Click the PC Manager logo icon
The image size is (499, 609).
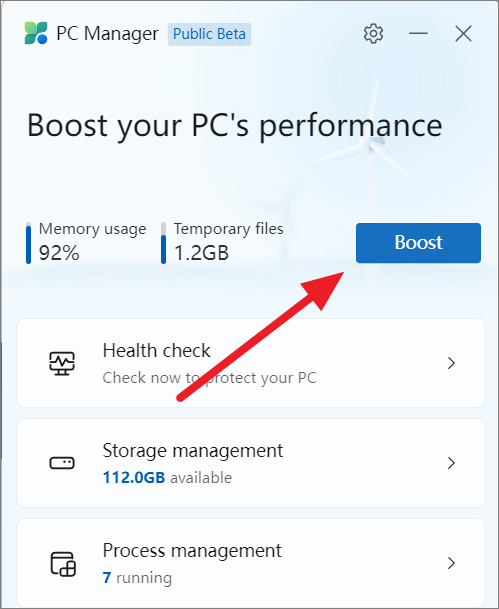click(36, 33)
